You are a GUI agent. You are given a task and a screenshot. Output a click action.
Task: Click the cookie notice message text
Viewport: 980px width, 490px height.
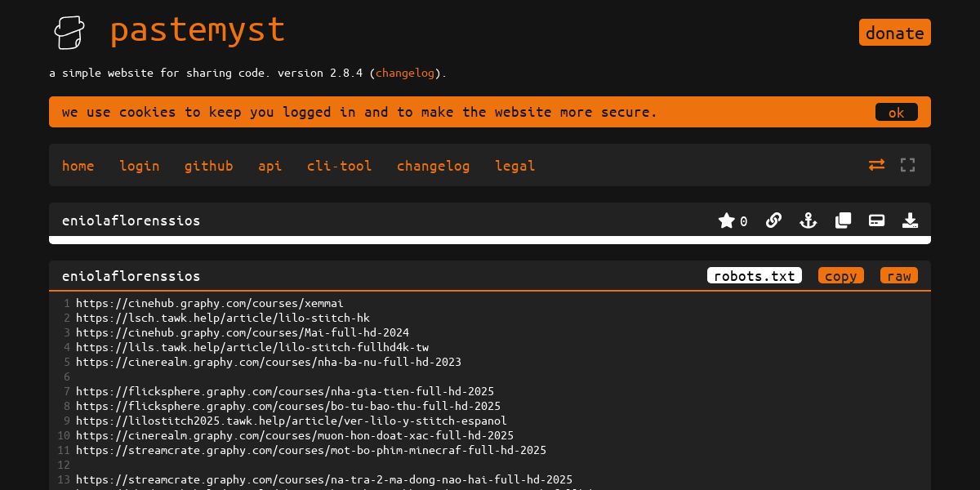pyautogui.click(x=359, y=112)
